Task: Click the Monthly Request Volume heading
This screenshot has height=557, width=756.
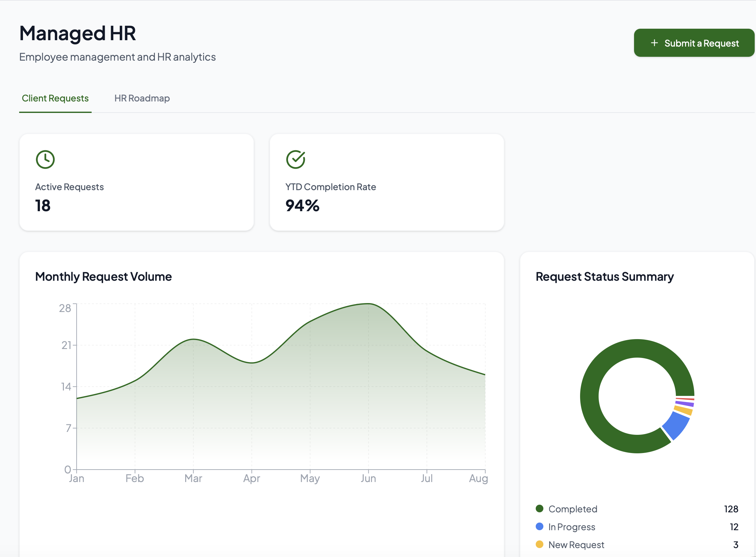Action: click(x=103, y=277)
